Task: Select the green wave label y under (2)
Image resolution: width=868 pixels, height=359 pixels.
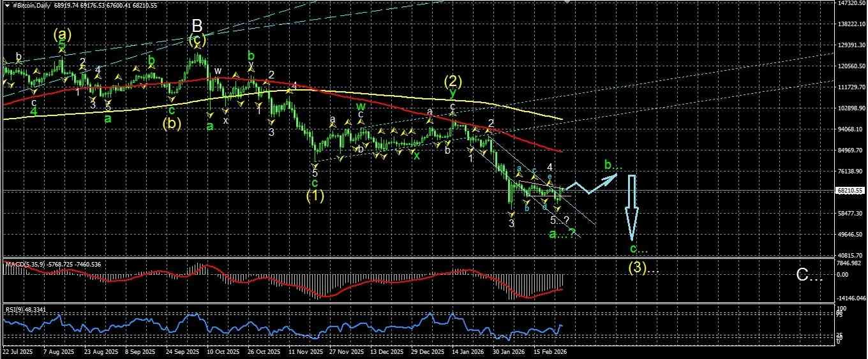Action: point(453,94)
